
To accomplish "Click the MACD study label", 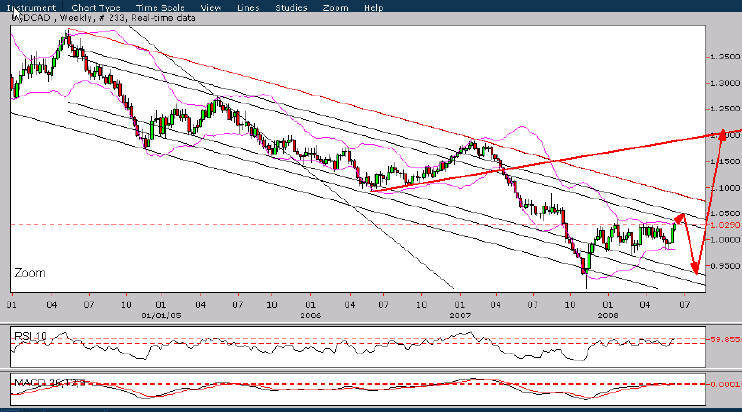I will (50, 382).
